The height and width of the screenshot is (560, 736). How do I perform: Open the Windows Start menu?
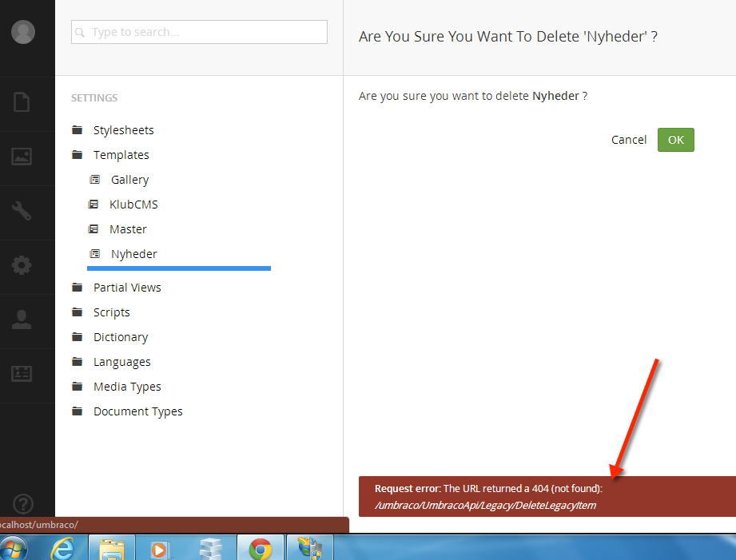point(13,548)
